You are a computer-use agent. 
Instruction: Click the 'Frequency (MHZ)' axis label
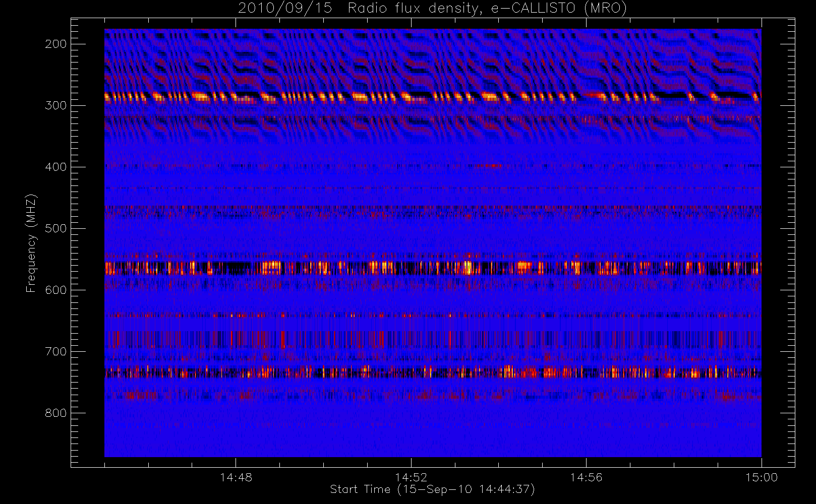[x=31, y=243]
